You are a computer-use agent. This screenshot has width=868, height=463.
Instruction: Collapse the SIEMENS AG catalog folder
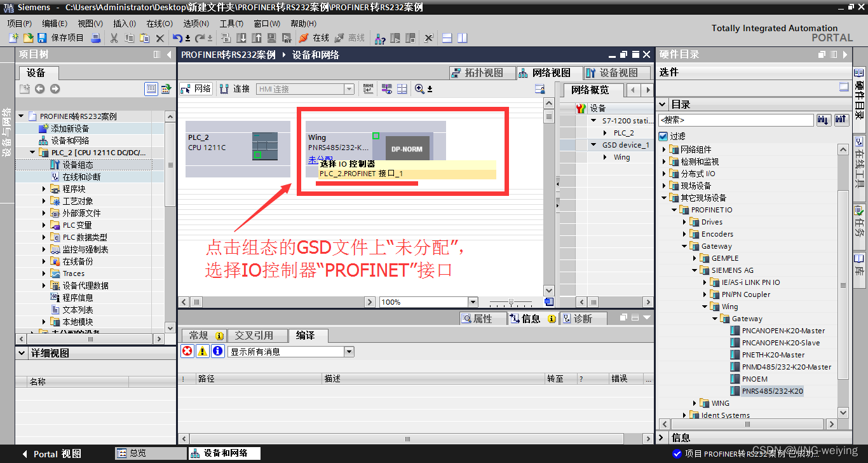[x=696, y=270]
